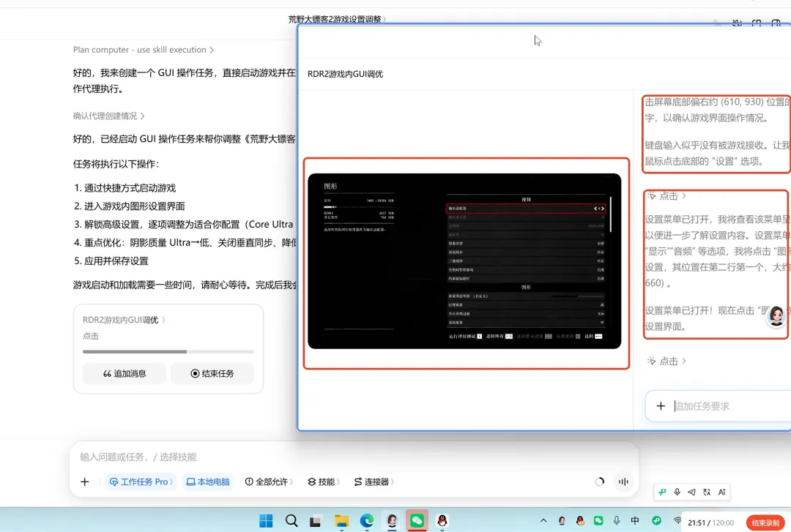
Task: Click the floating avatar beside the task log
Action: 776,316
